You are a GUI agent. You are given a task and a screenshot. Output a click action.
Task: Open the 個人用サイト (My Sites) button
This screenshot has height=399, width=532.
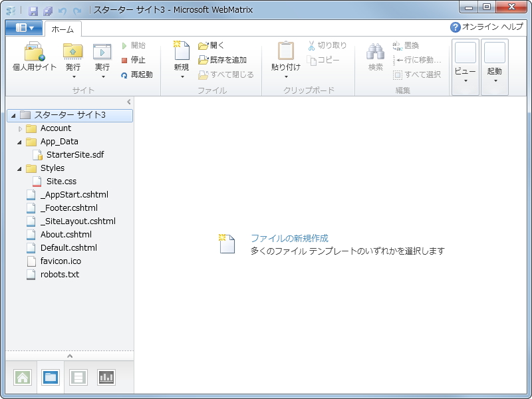(35, 57)
